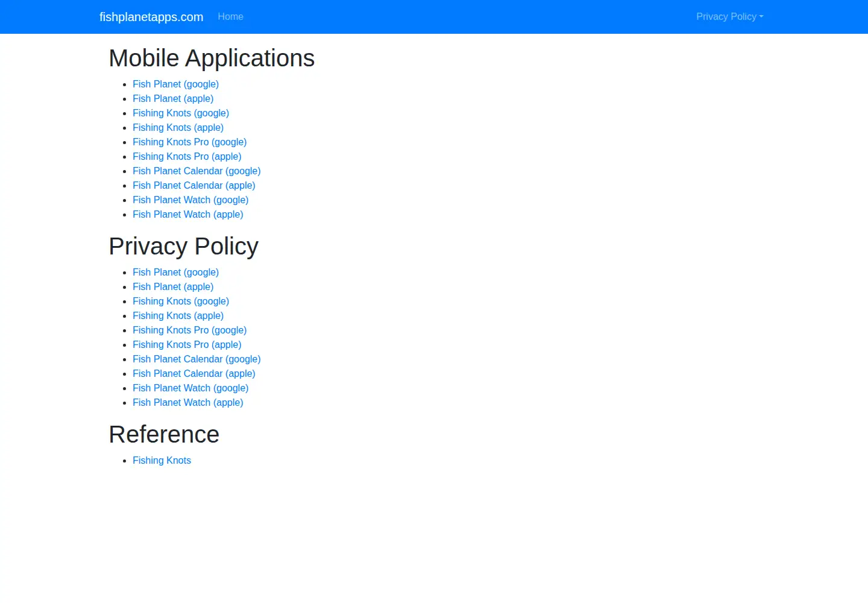Click the Mobile Applications heading

point(212,58)
